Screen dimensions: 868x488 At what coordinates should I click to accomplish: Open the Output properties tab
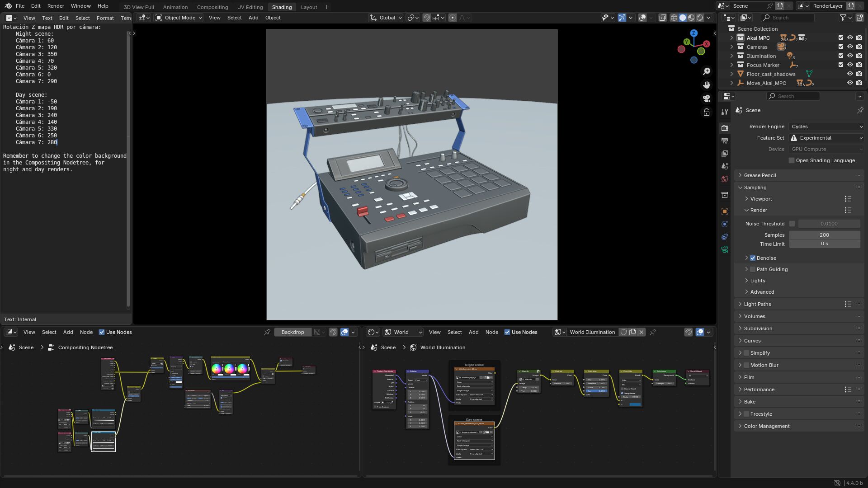pyautogui.click(x=725, y=141)
